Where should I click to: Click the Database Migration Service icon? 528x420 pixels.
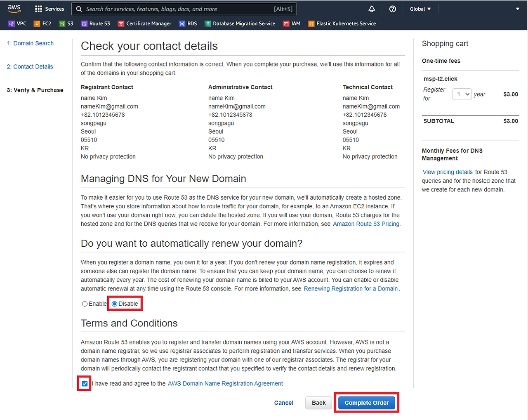[x=208, y=24]
